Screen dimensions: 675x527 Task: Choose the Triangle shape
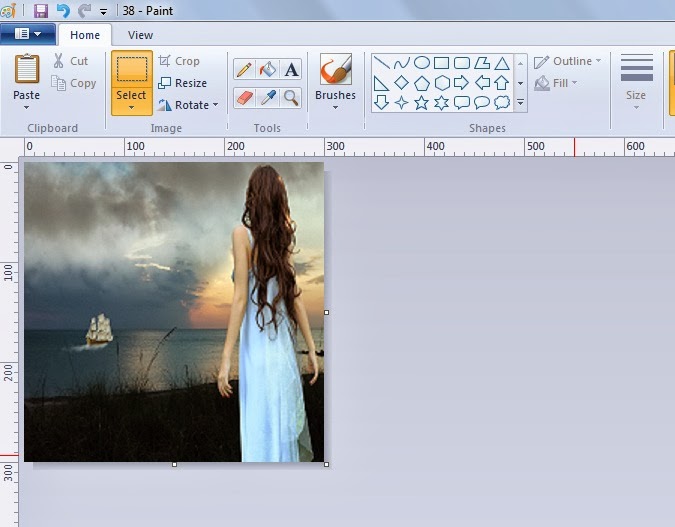click(502, 64)
